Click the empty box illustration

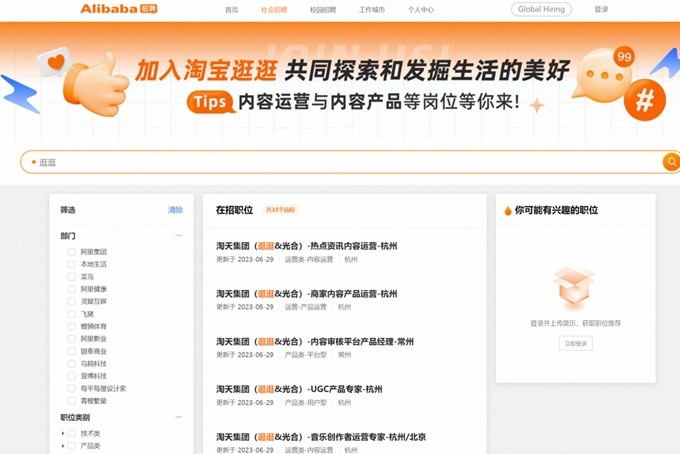pos(573,288)
